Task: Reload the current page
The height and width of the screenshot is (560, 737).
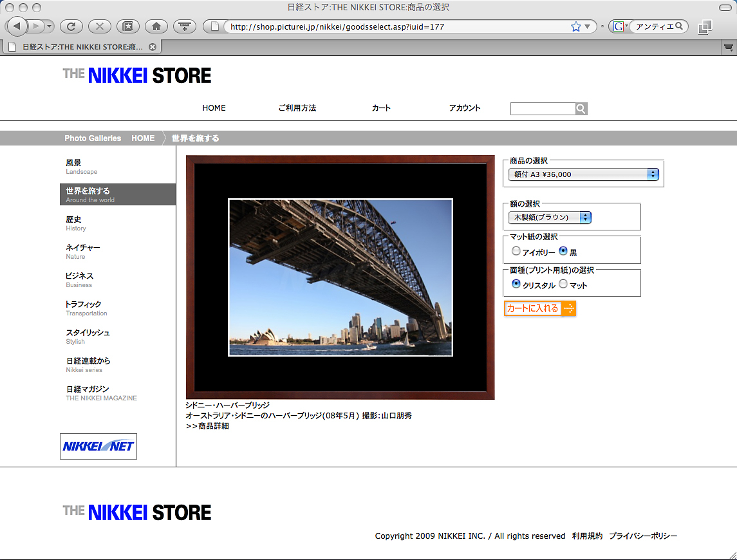Action: pyautogui.click(x=71, y=26)
